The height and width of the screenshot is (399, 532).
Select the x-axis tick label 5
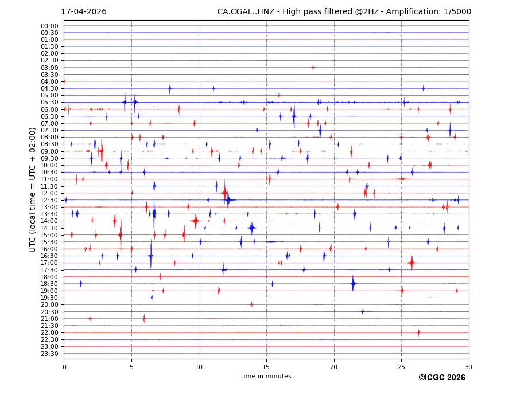(x=131, y=367)
